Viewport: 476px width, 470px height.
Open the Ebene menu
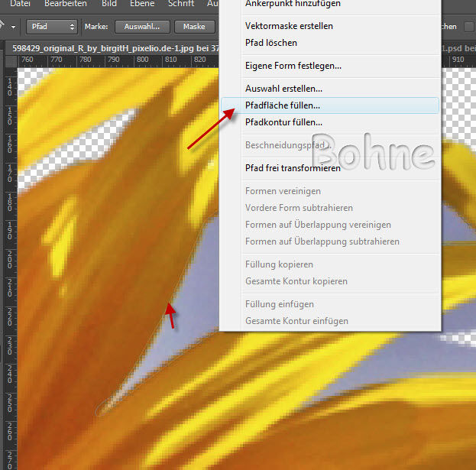[144, 4]
